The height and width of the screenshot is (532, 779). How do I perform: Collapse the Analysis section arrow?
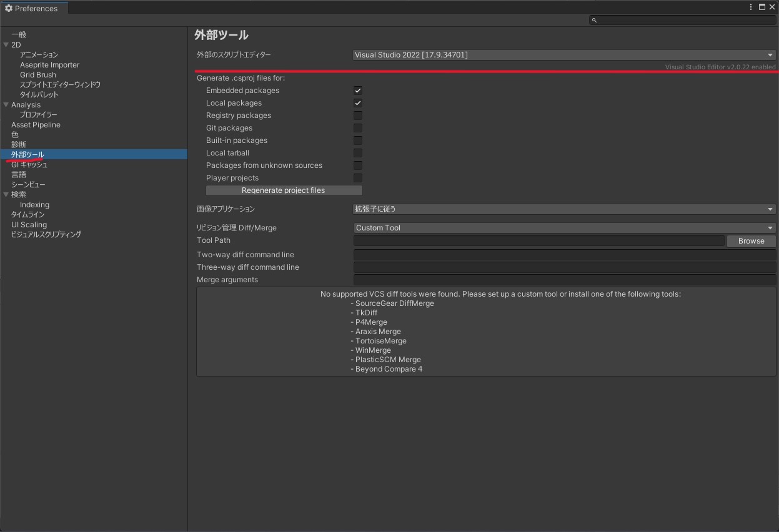click(6, 105)
